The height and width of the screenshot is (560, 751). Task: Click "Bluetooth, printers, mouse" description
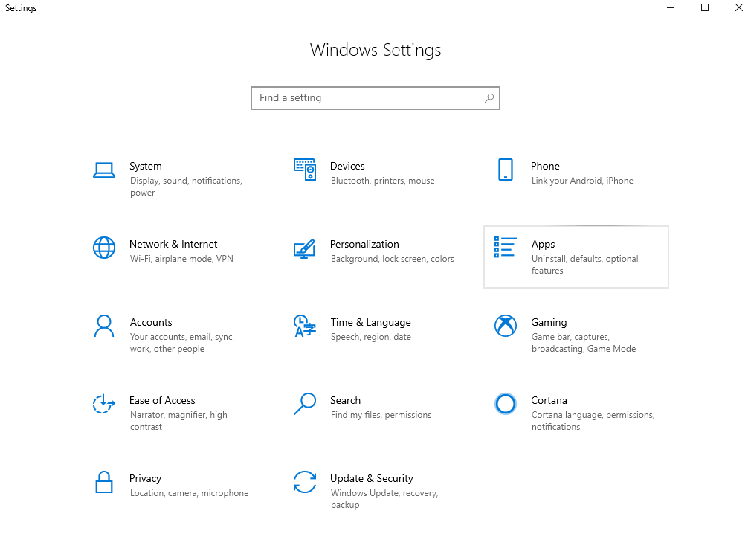coord(383,181)
